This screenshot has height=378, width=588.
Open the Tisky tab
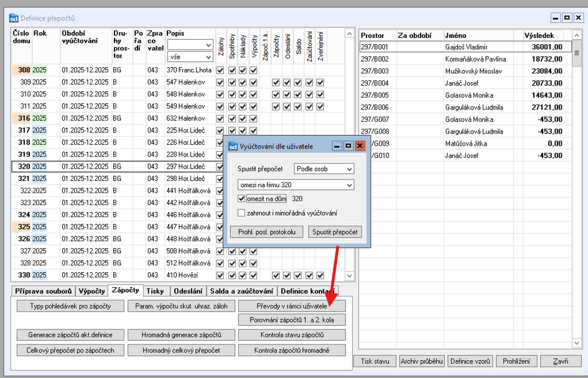point(156,291)
